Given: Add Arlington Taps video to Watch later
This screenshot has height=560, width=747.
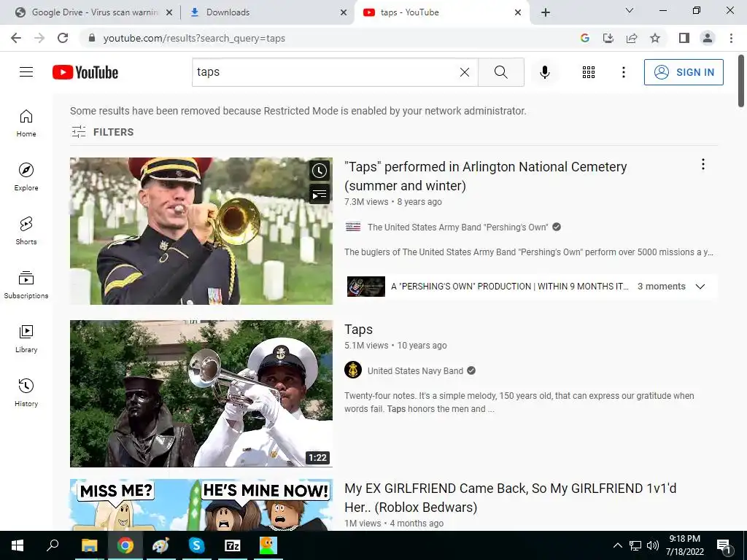Looking at the screenshot, I should tap(320, 171).
